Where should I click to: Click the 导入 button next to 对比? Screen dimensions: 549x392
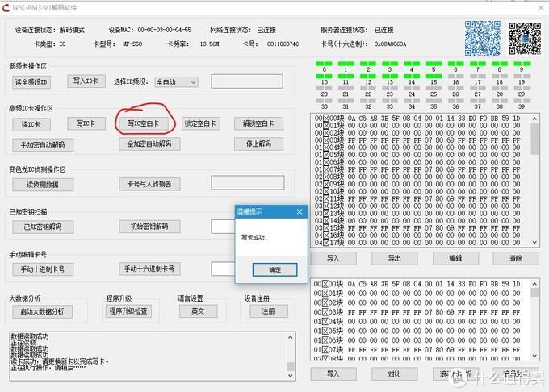point(333,373)
